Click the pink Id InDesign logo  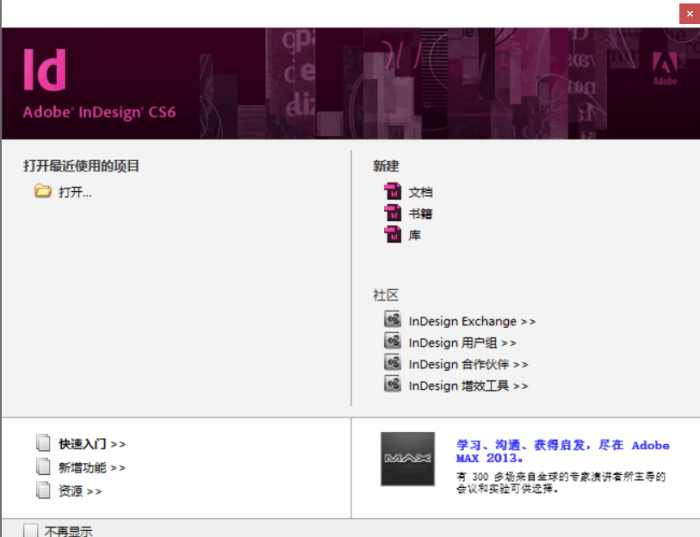pyautogui.click(x=45, y=70)
